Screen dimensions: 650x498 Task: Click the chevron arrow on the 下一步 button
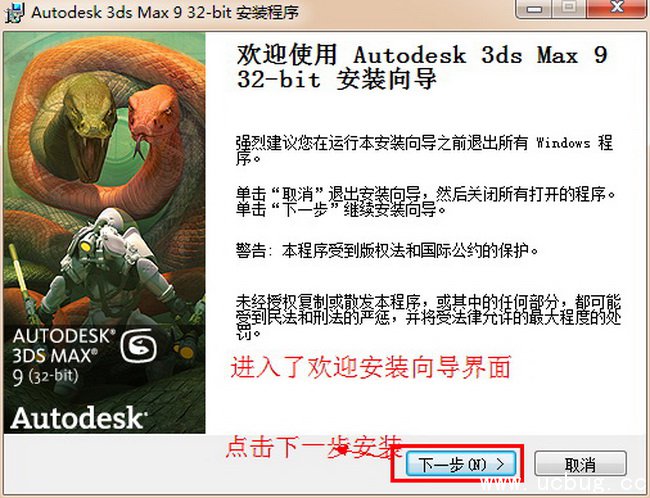[500, 464]
